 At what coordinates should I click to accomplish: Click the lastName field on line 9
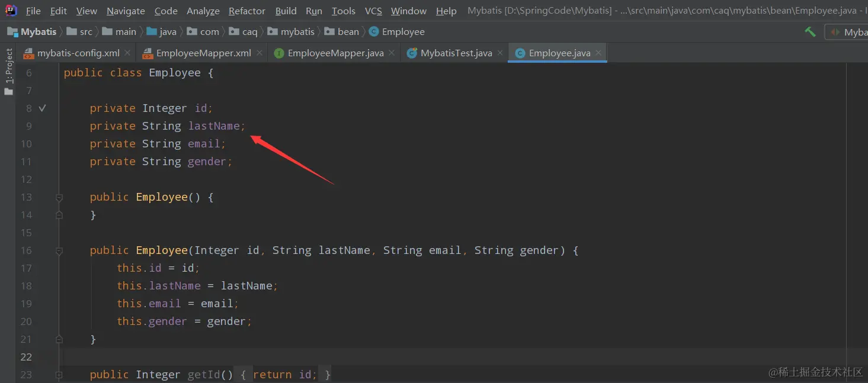(x=214, y=126)
